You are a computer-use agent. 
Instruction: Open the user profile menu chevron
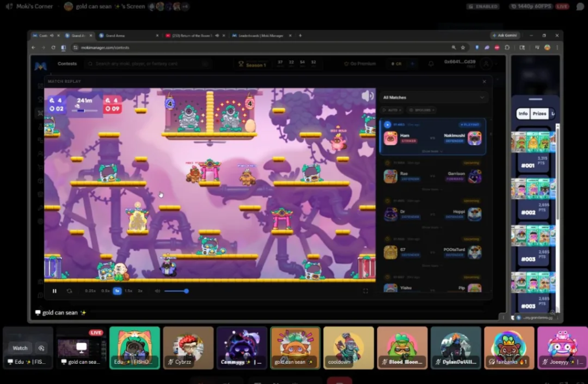pos(496,64)
